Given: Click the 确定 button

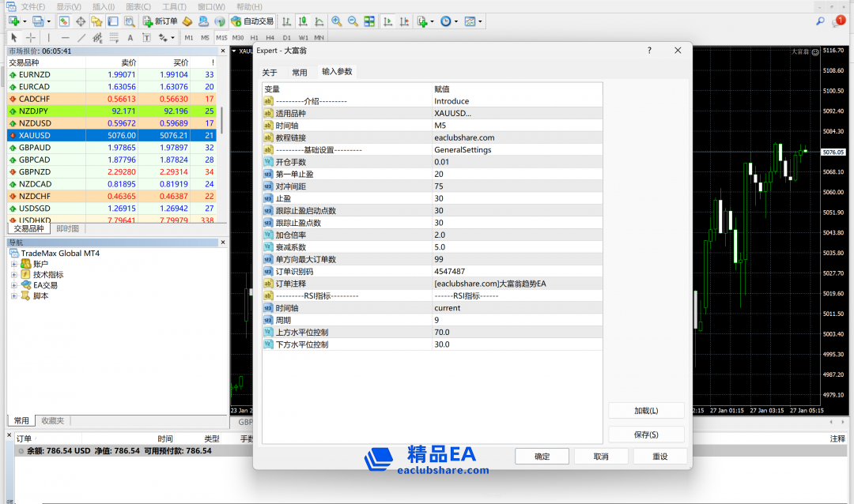Looking at the screenshot, I should 542,457.
